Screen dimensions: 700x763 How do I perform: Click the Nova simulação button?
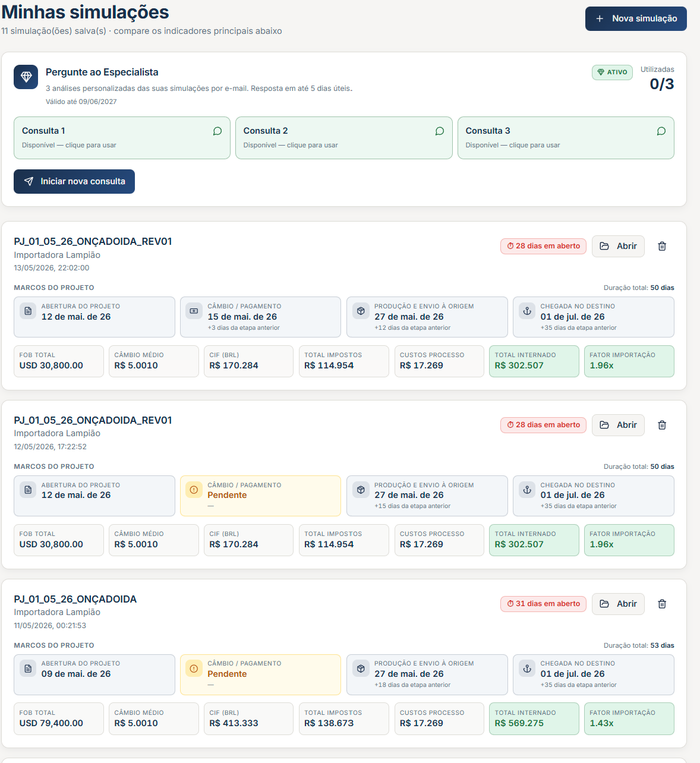[x=636, y=18]
